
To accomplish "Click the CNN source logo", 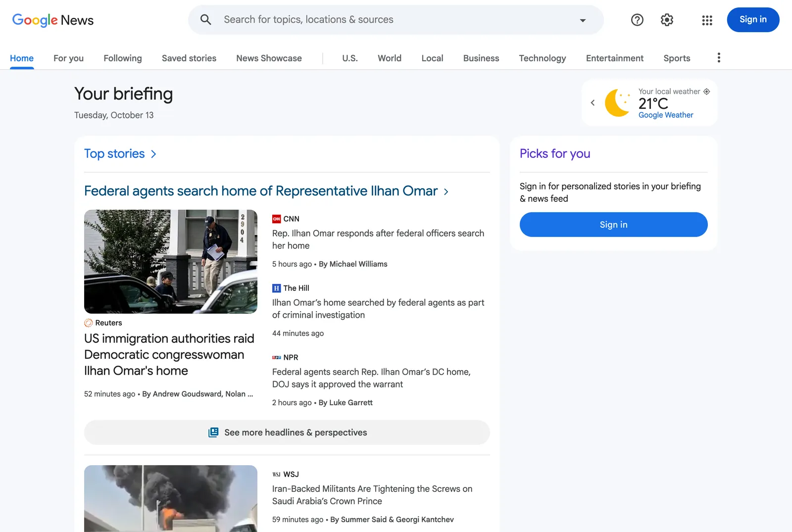I will pyautogui.click(x=277, y=219).
